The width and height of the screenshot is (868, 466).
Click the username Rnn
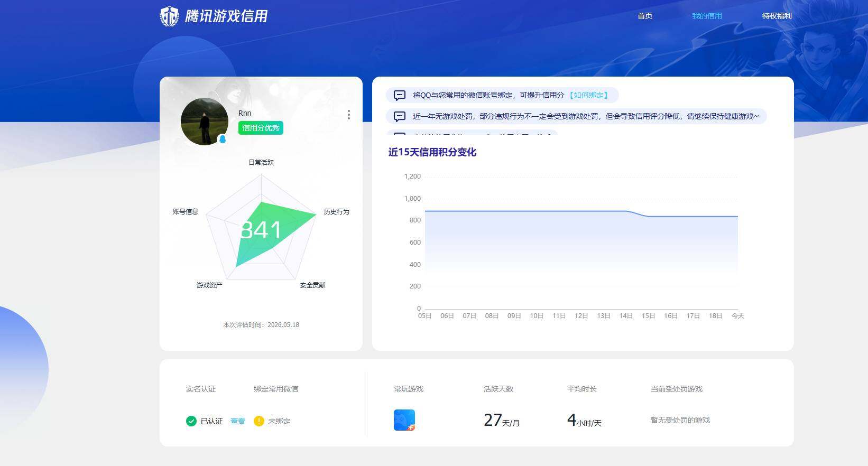(x=245, y=113)
